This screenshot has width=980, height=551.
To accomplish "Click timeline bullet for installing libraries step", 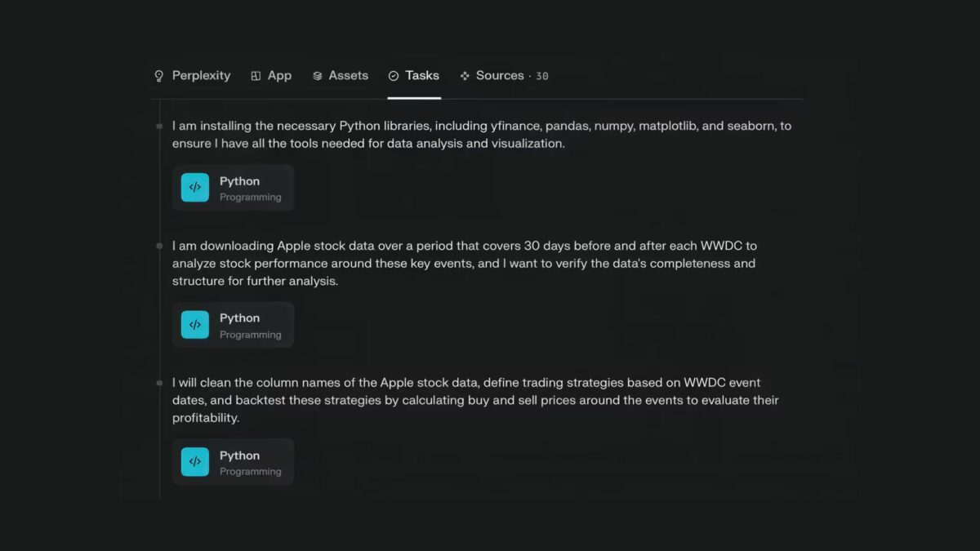I will (159, 127).
